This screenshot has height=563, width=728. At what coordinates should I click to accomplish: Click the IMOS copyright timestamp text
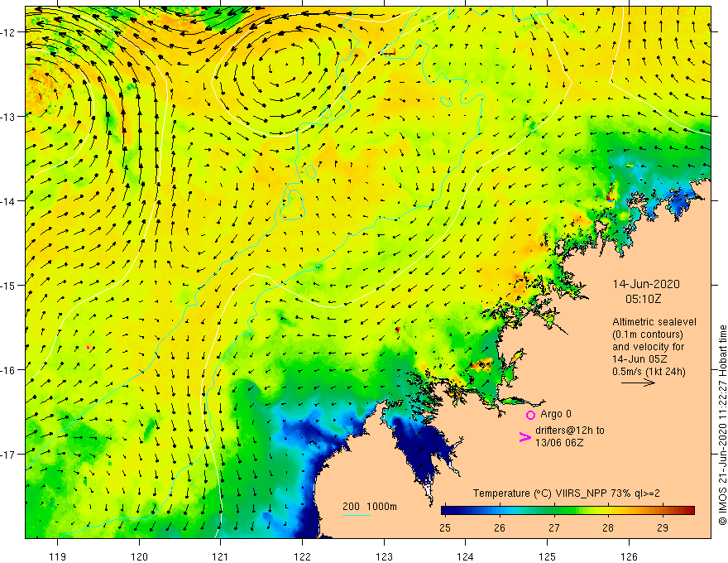click(722, 425)
